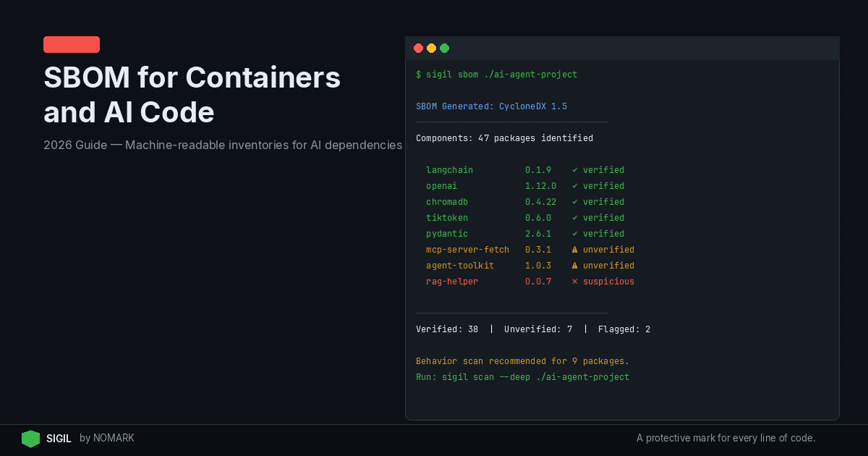
Task: Toggle the green terminal window dot
Action: pyautogui.click(x=444, y=48)
